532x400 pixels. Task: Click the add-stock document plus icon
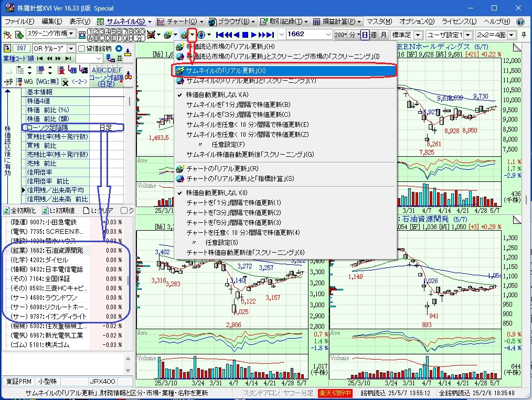coord(19,35)
